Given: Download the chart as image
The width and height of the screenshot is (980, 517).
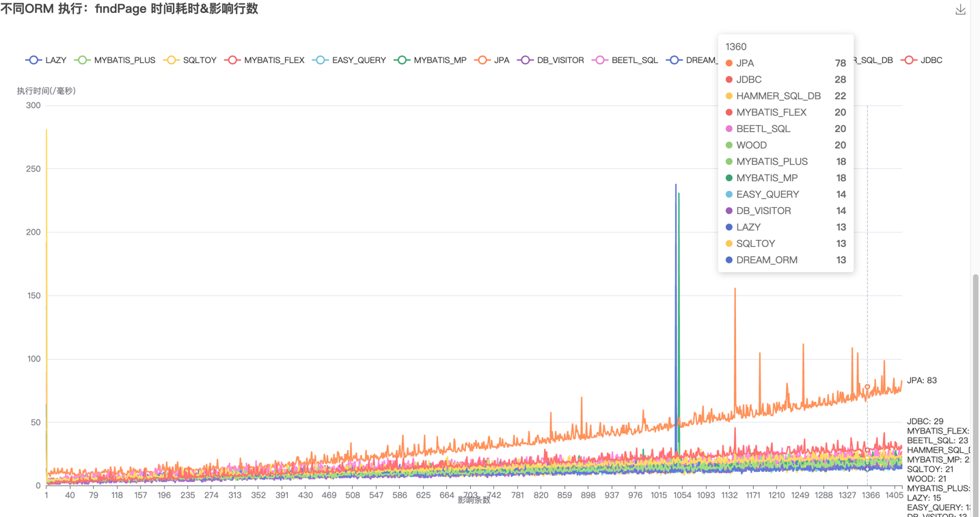Looking at the screenshot, I should tap(960, 10).
